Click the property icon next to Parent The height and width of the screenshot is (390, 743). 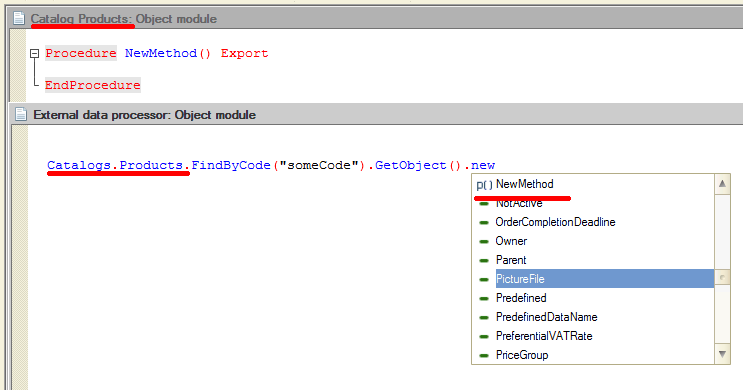[x=484, y=261]
